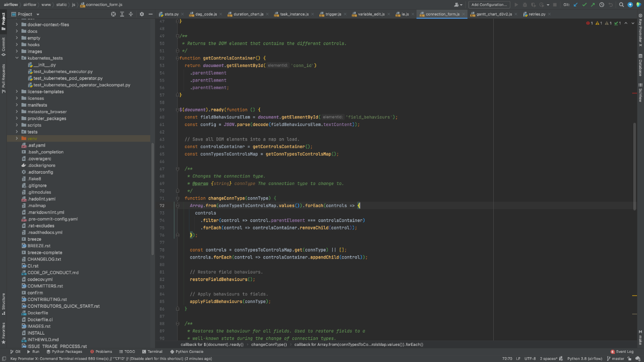
Task: Click Expand All icon in Project panel
Action: (121, 14)
